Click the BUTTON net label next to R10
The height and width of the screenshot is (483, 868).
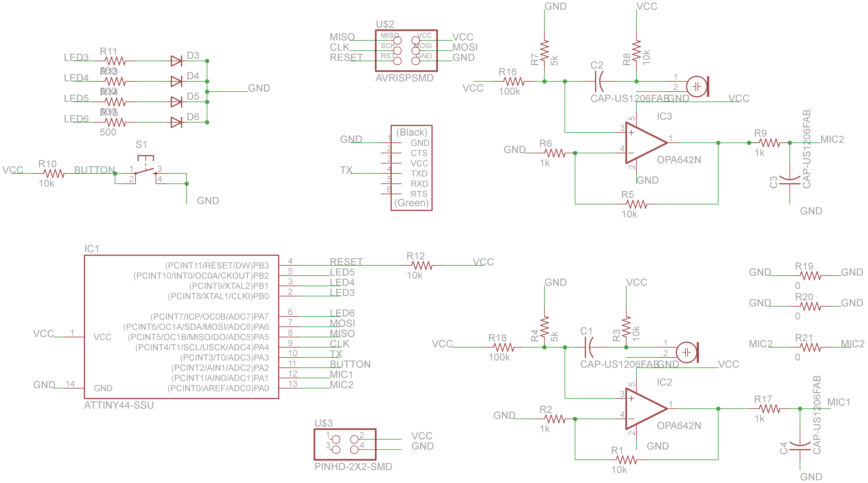94,170
